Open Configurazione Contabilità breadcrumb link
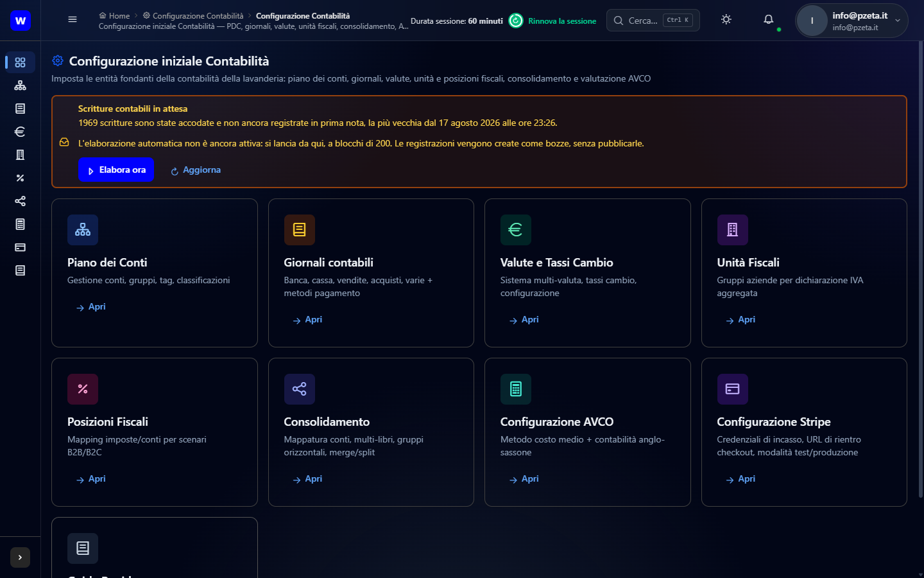 point(193,16)
